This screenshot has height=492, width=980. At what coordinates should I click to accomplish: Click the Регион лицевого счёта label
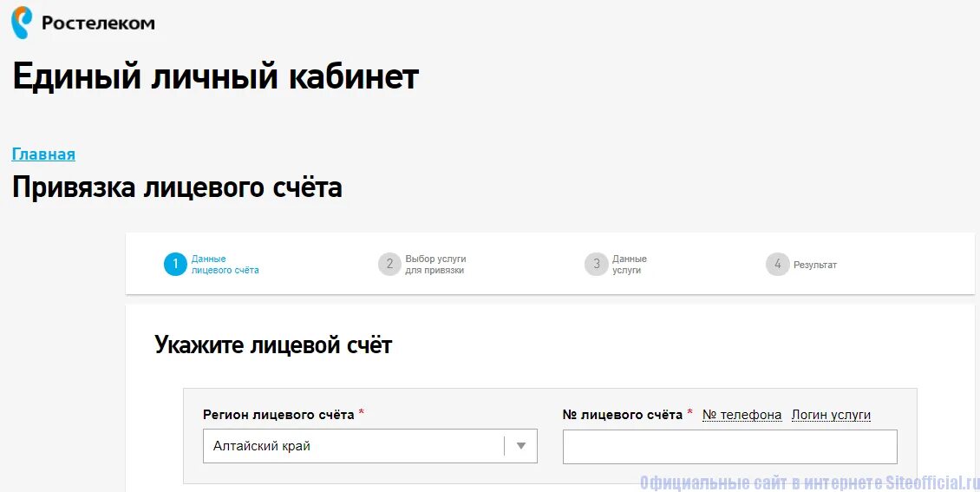(278, 415)
